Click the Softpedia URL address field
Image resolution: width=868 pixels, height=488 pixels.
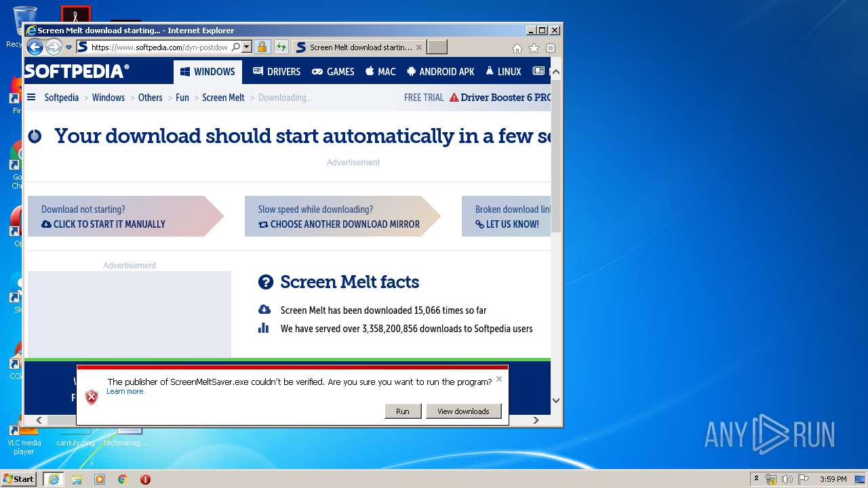tap(159, 47)
